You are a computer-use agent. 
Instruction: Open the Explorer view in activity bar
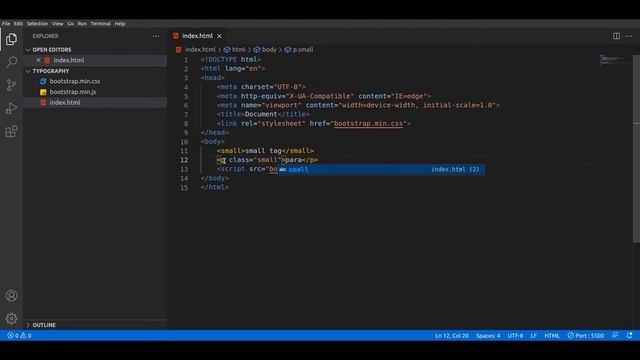(x=11, y=39)
